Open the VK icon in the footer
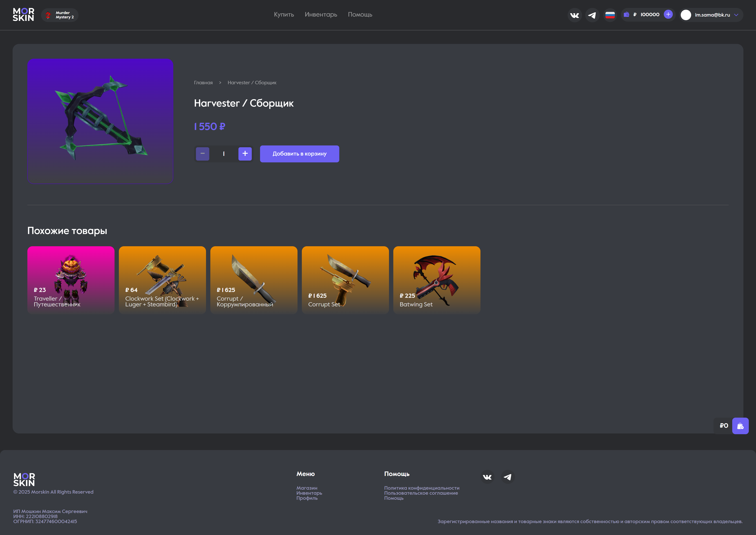The image size is (756, 535). point(487,477)
